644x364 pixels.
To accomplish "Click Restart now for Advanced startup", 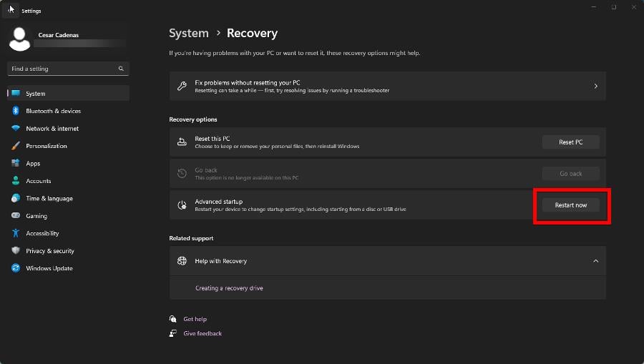I will pyautogui.click(x=570, y=205).
